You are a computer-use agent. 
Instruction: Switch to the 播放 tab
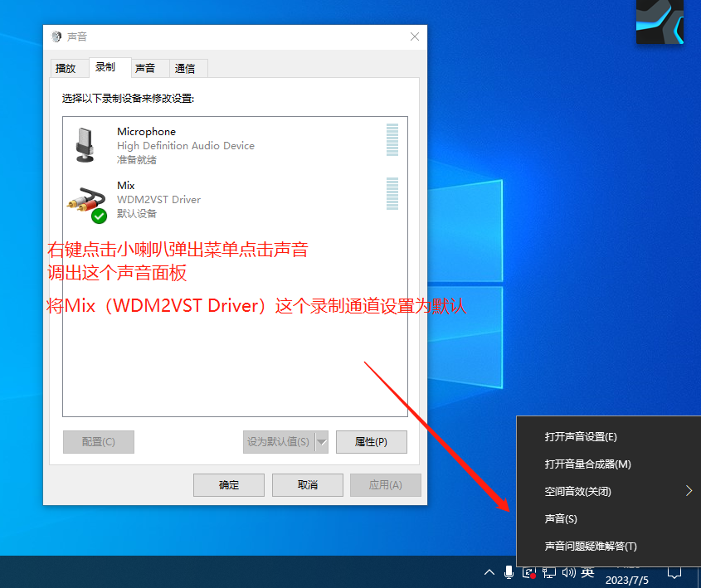68,68
